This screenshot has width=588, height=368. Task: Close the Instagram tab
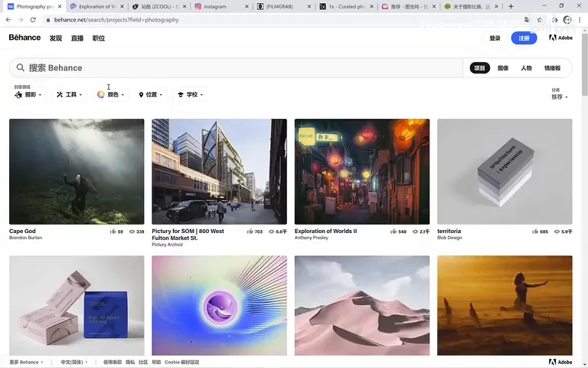click(247, 6)
